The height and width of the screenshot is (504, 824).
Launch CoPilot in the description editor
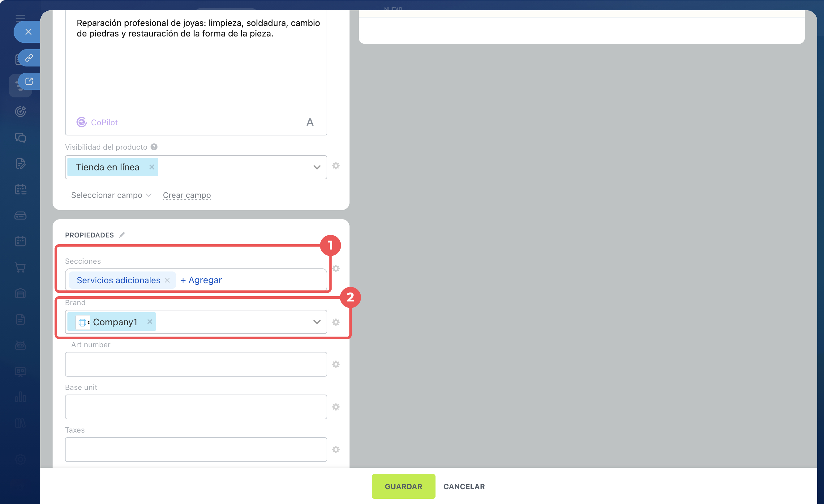97,122
